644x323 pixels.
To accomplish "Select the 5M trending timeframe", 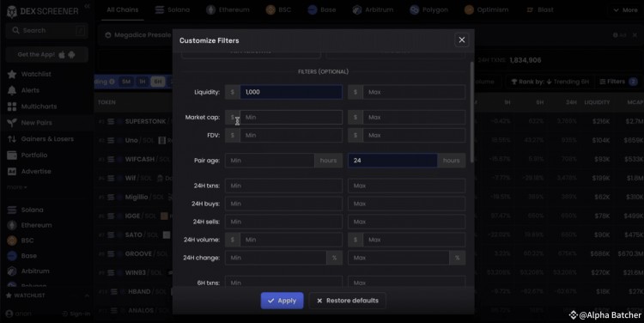I will click(126, 82).
